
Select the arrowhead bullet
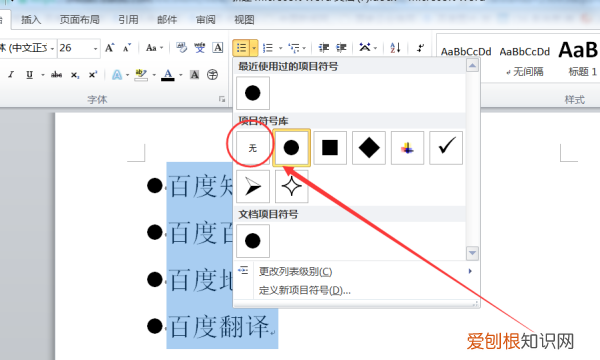point(253,187)
